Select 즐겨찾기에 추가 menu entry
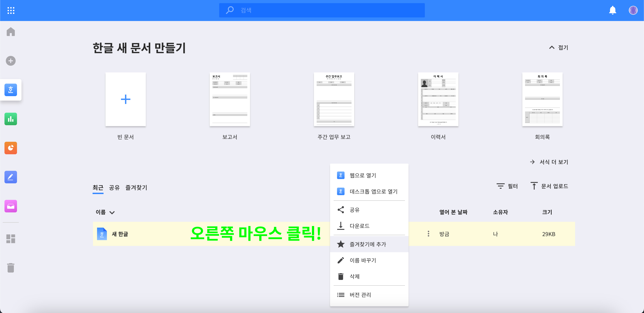 [369, 244]
